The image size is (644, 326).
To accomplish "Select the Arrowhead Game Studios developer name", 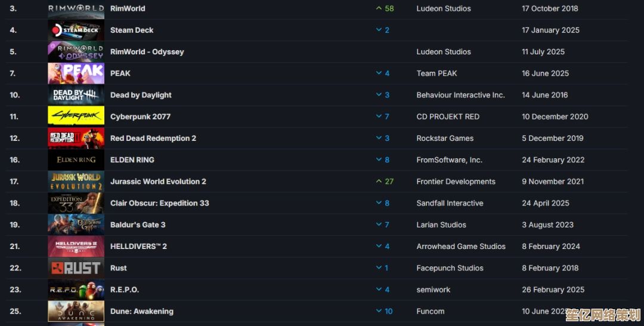I will tap(461, 246).
